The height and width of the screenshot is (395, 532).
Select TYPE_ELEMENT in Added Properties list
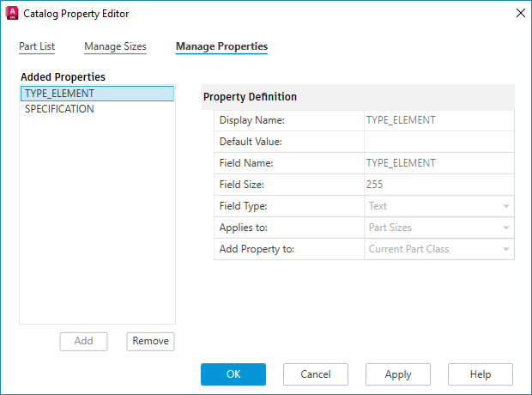(97, 94)
